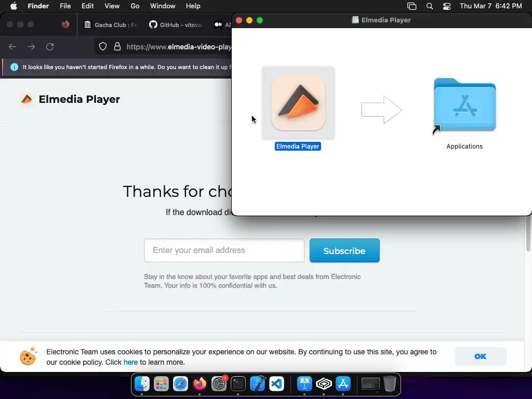Viewport: 532px width, 399px height.
Task: Open App Store from the Dock
Action: point(343,384)
